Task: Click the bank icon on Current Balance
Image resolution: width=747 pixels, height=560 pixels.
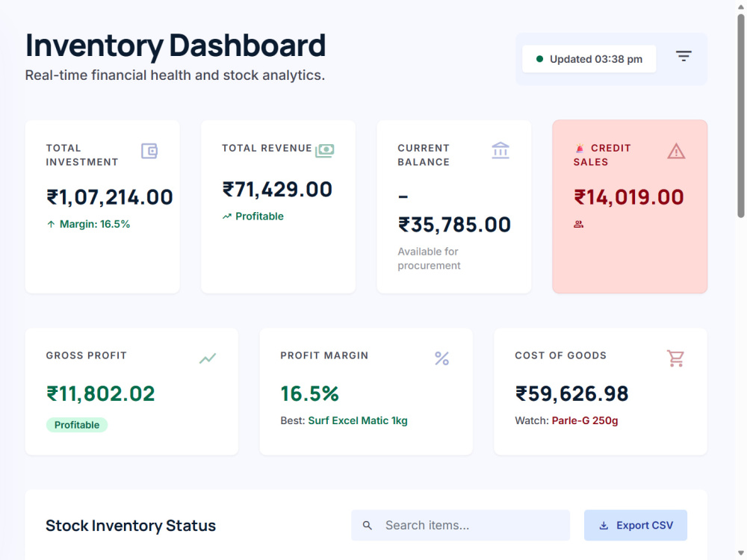Action: 500,151
